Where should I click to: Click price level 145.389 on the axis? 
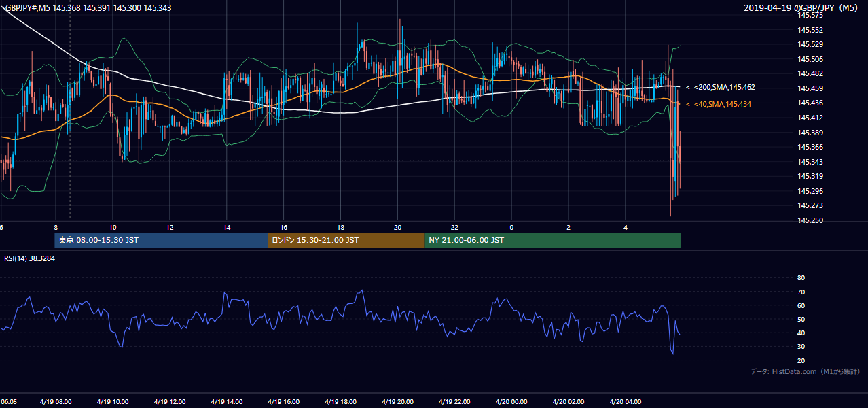click(x=810, y=133)
